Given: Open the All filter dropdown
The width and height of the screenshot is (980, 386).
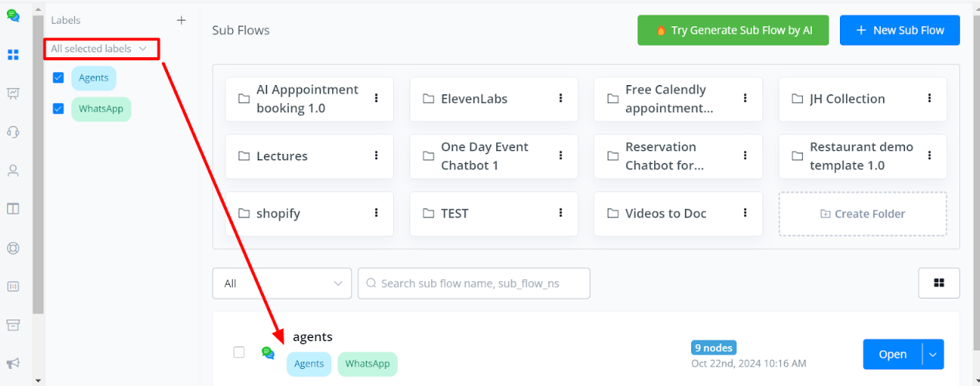Looking at the screenshot, I should tap(282, 283).
